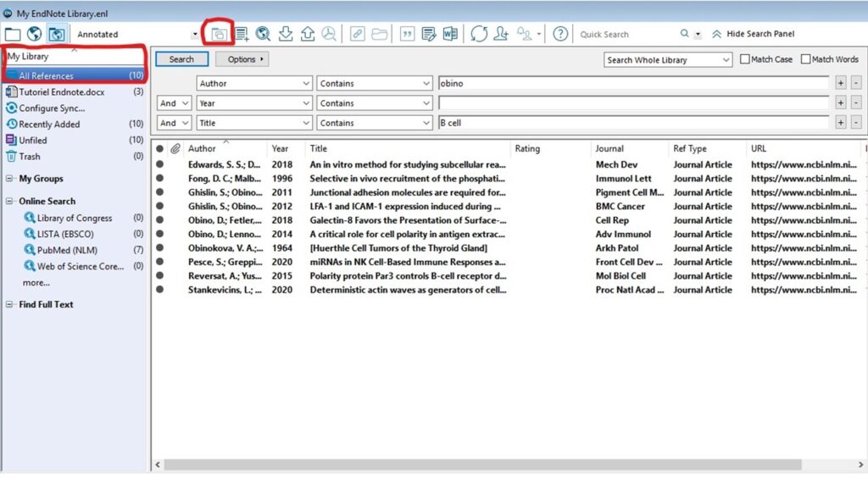Click the Import references down-arrow icon

(x=286, y=35)
